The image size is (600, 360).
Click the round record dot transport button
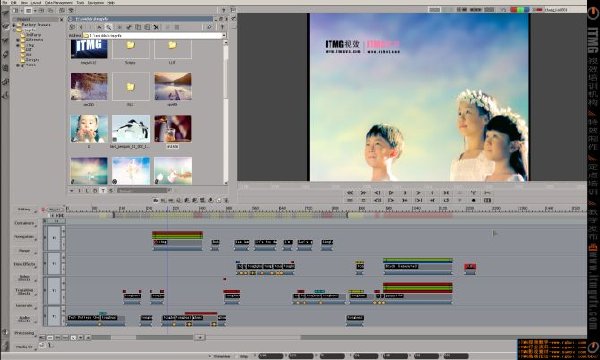pyautogui.click(x=474, y=200)
